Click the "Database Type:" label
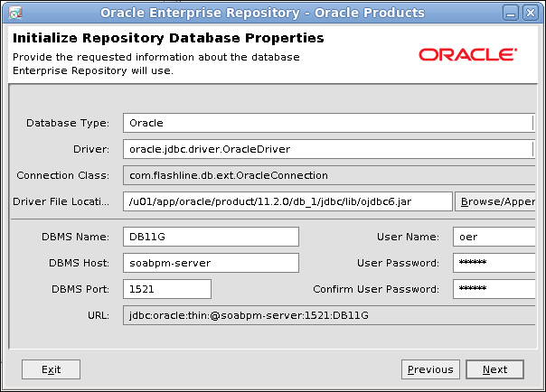Viewport: 546px width, 392px height. click(x=68, y=123)
